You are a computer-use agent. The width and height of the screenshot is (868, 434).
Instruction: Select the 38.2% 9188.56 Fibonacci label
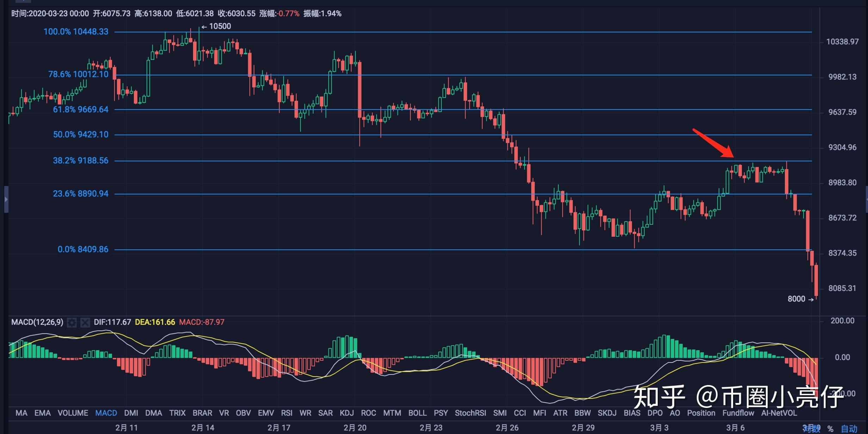pos(81,161)
